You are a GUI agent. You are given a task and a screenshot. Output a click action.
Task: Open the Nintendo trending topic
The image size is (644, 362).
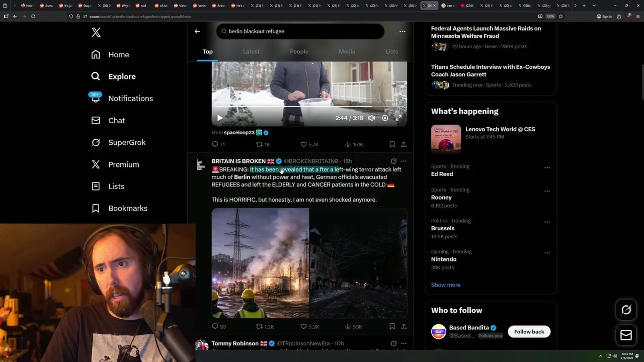pyautogui.click(x=444, y=259)
